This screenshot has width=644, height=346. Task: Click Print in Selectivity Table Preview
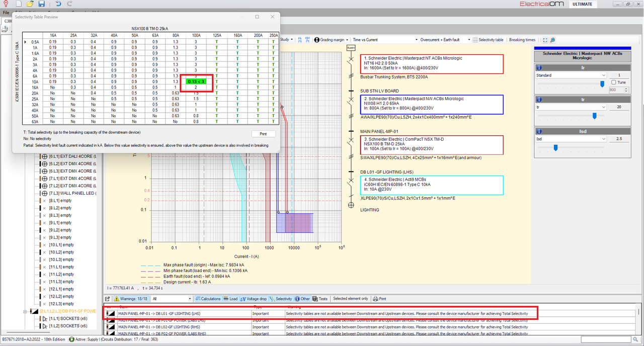(264, 134)
